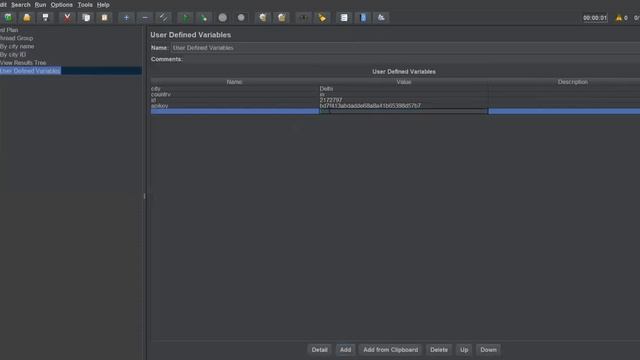Start the test with the green play icon

[x=185, y=18]
